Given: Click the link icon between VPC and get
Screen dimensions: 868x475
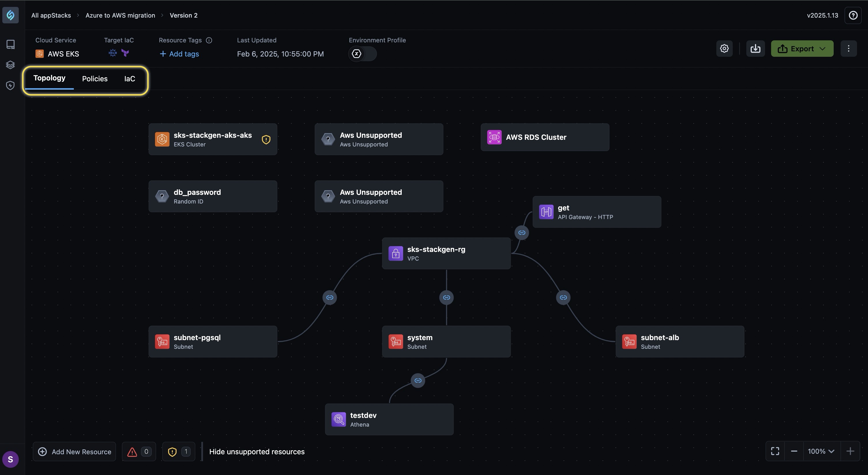Looking at the screenshot, I should tap(522, 232).
